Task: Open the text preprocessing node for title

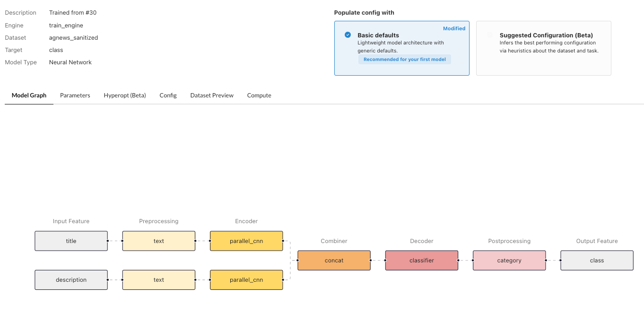Action: [x=159, y=241]
